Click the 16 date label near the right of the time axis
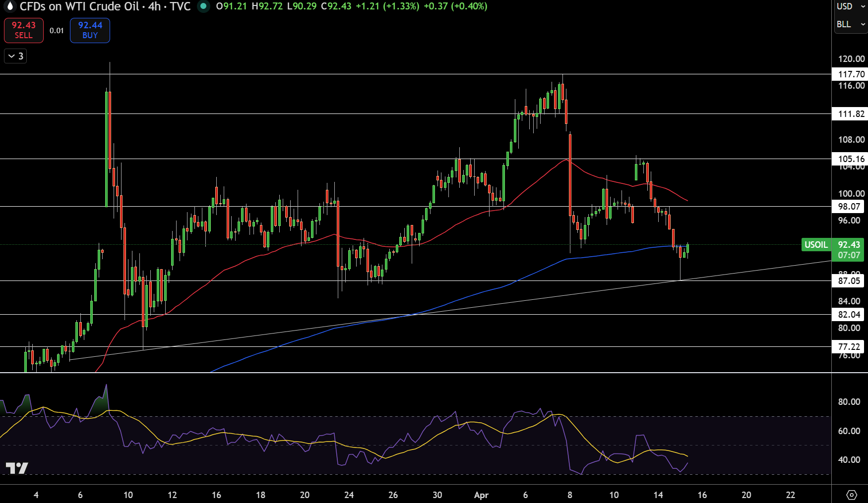Viewport: 868px width, 503px height. coord(702,495)
